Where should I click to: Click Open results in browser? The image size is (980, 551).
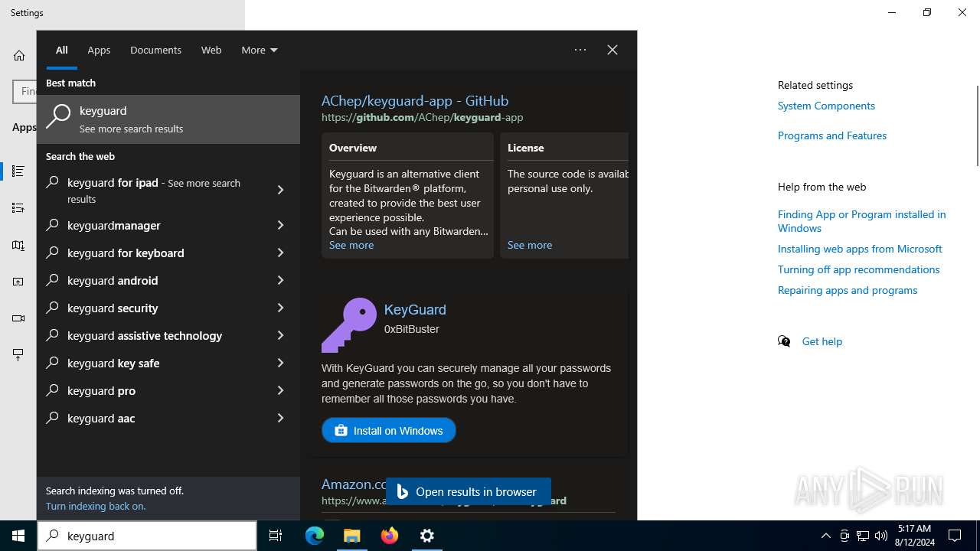[469, 492]
